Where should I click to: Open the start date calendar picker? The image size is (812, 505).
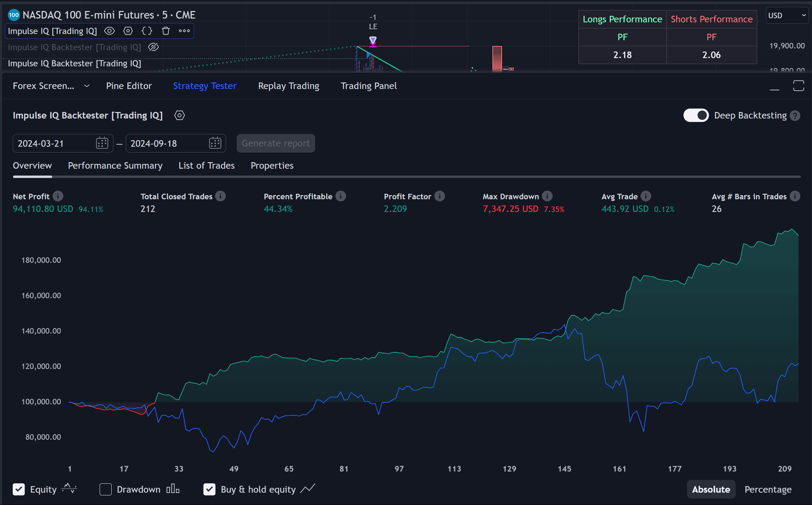[x=102, y=143]
